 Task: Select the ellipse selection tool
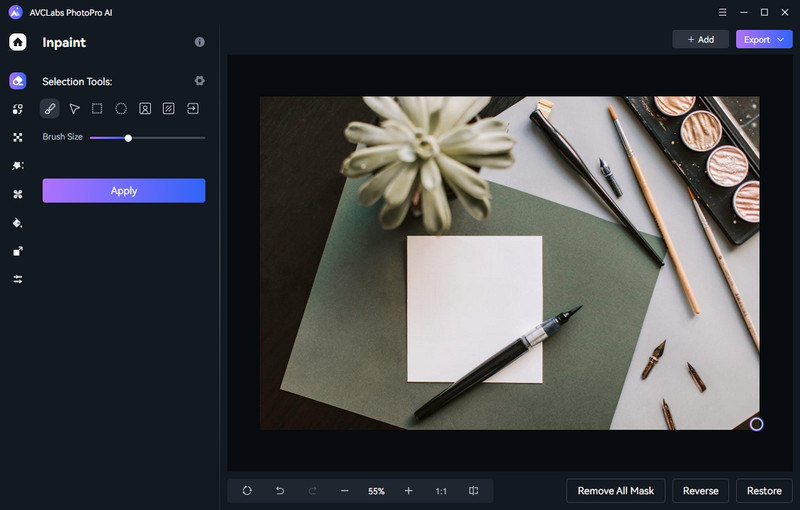coord(121,108)
